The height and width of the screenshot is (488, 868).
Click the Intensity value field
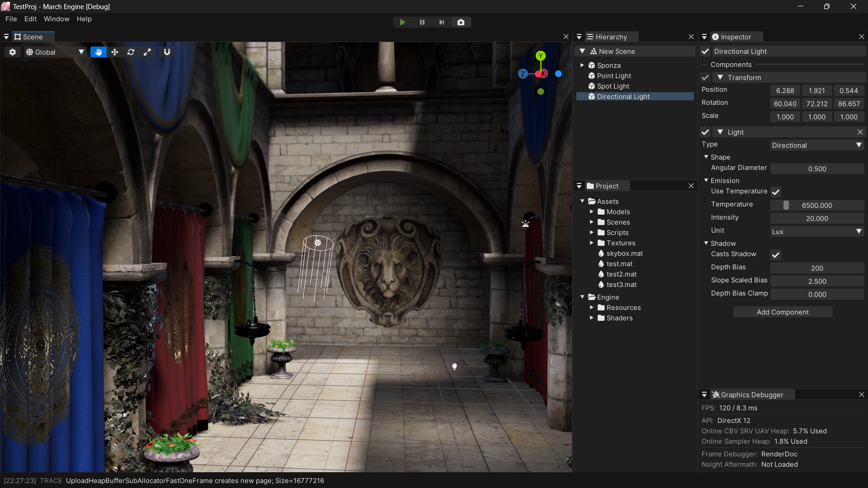tap(817, 218)
